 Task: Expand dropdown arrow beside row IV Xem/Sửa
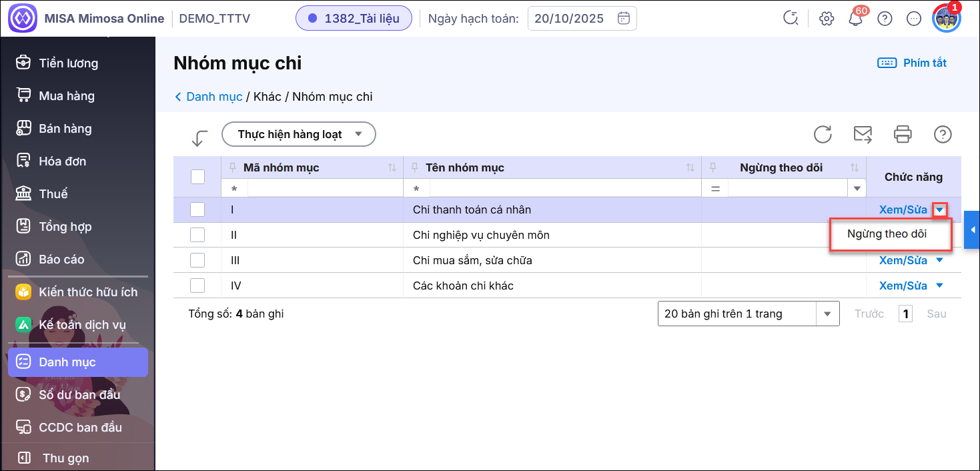coord(940,286)
